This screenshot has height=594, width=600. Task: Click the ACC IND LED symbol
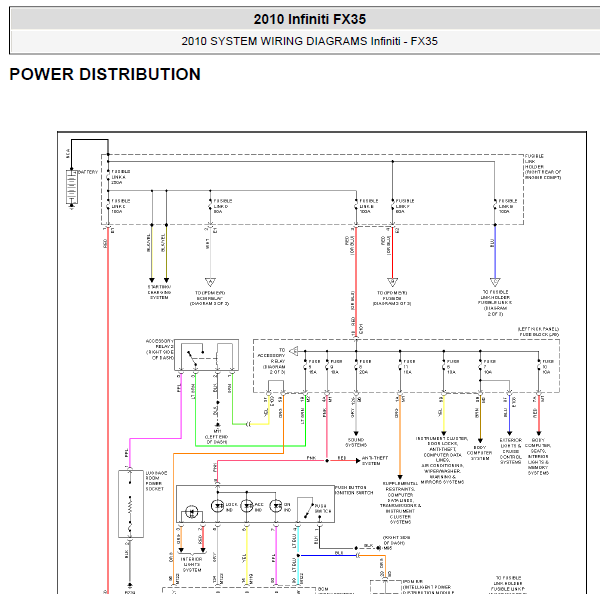(x=247, y=506)
